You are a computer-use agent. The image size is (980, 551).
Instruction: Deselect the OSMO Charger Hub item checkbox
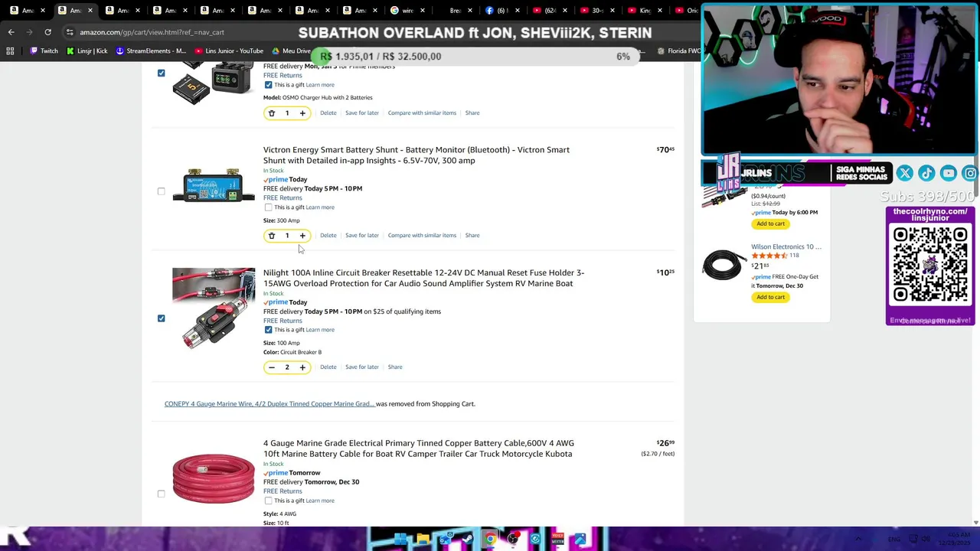pos(161,73)
